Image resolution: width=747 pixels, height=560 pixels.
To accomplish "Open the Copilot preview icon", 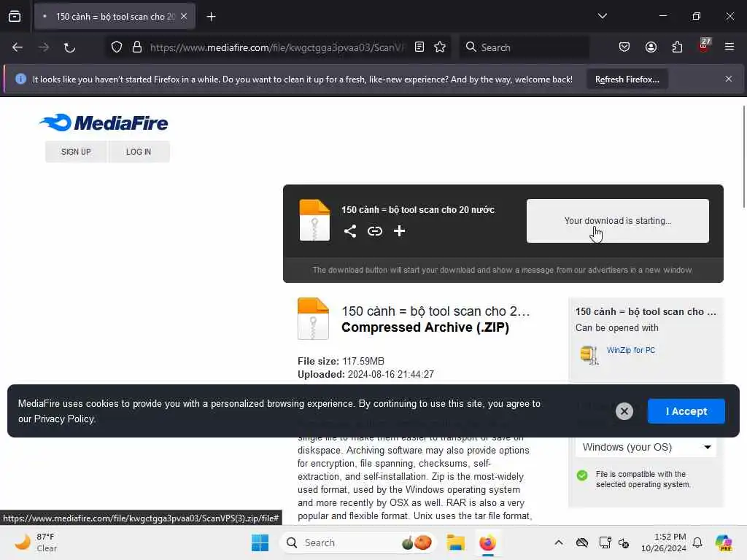I will 724,542.
